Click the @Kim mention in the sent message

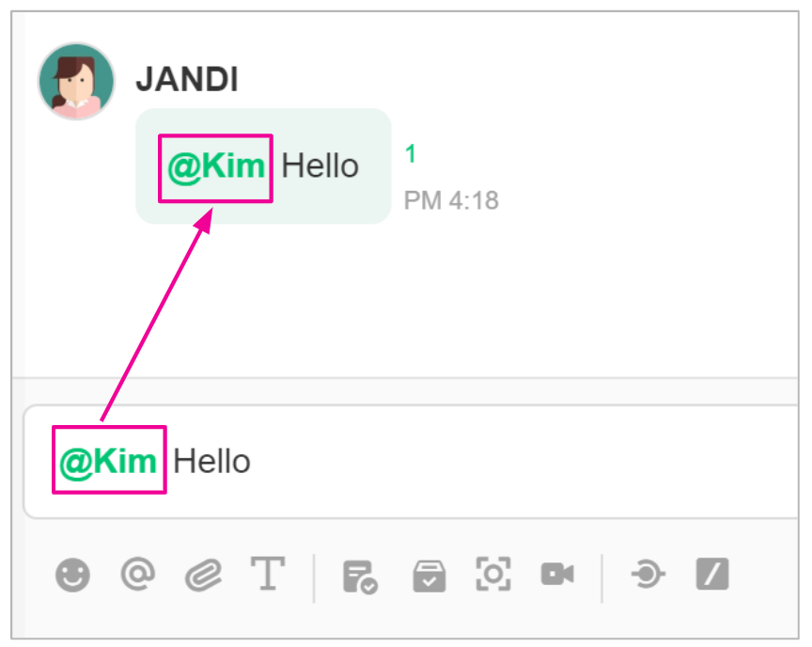coord(216,167)
